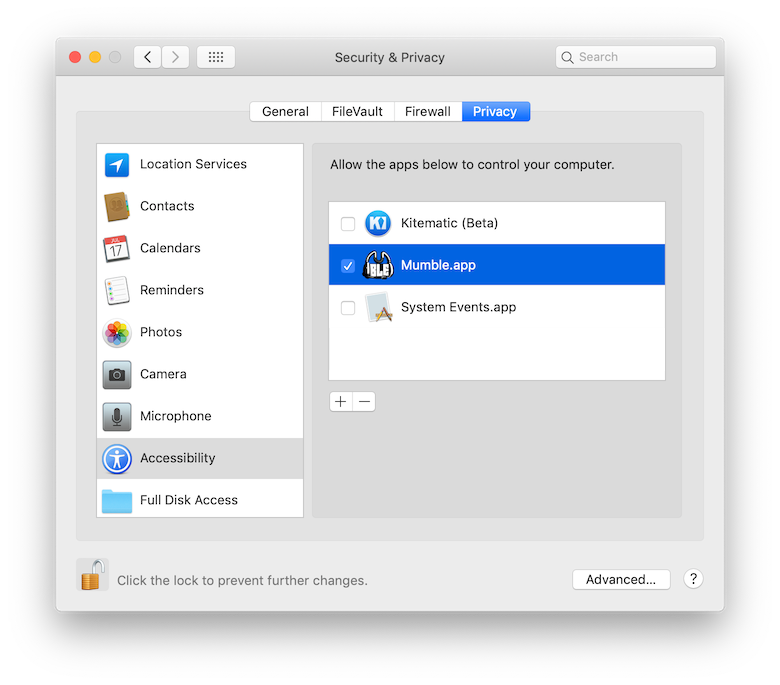Image resolution: width=780 pixels, height=685 pixels.
Task: Uncheck the Mumble.app checkbox
Action: click(x=348, y=266)
